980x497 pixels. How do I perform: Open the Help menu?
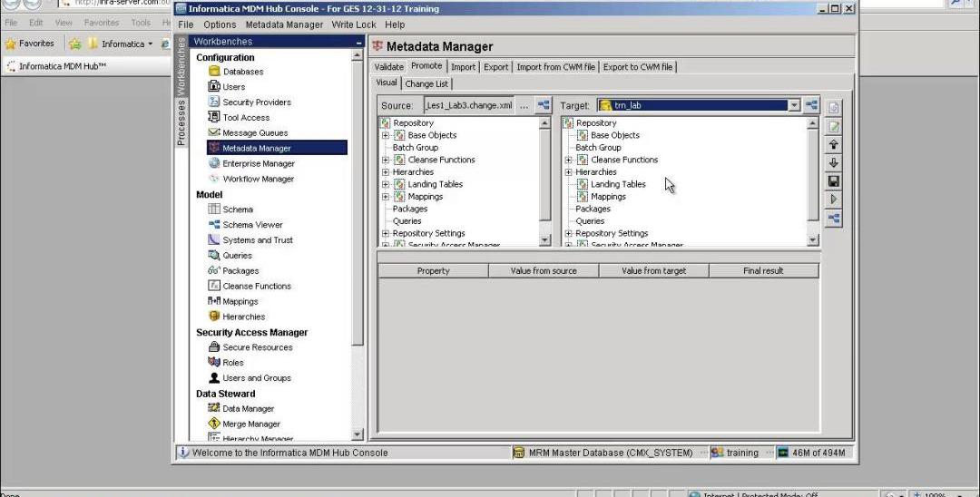tap(395, 24)
